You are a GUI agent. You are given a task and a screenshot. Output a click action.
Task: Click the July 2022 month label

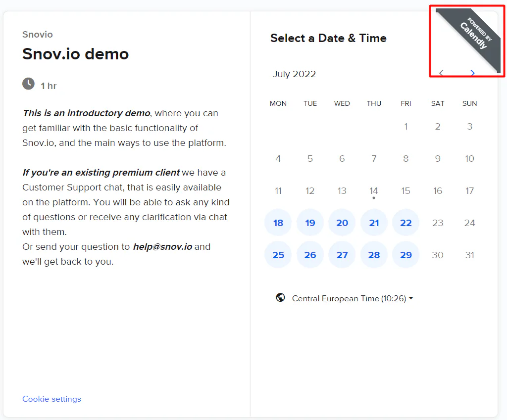click(x=294, y=74)
